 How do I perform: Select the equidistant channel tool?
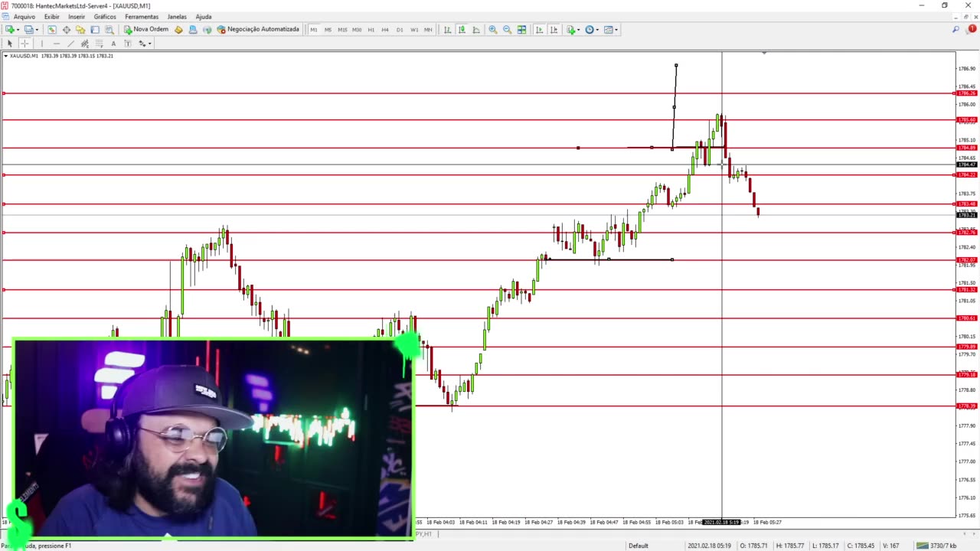coord(84,44)
